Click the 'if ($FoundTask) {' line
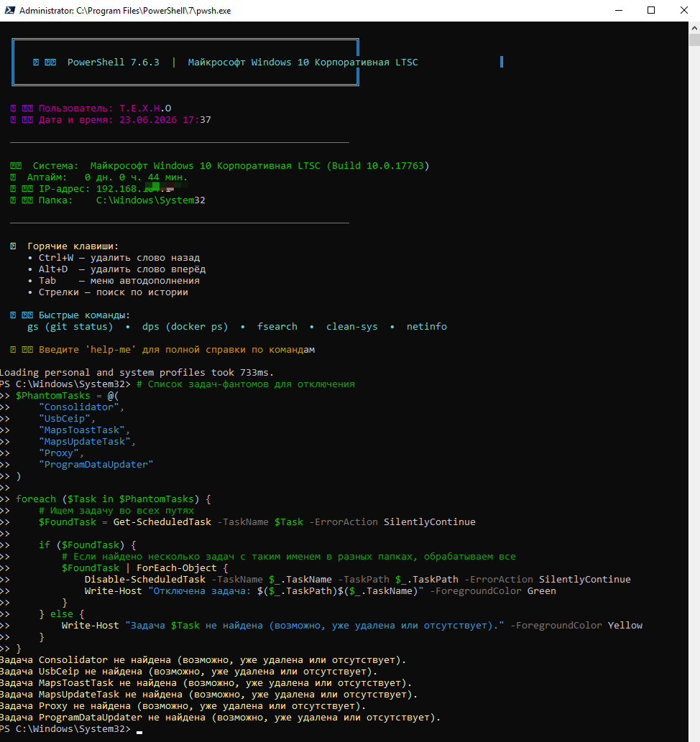 coord(88,545)
